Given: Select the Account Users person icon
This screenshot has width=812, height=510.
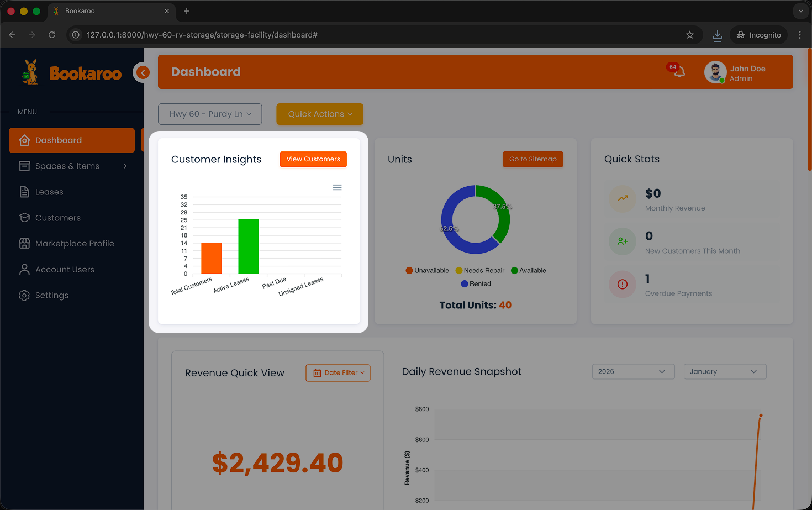Looking at the screenshot, I should 24,269.
